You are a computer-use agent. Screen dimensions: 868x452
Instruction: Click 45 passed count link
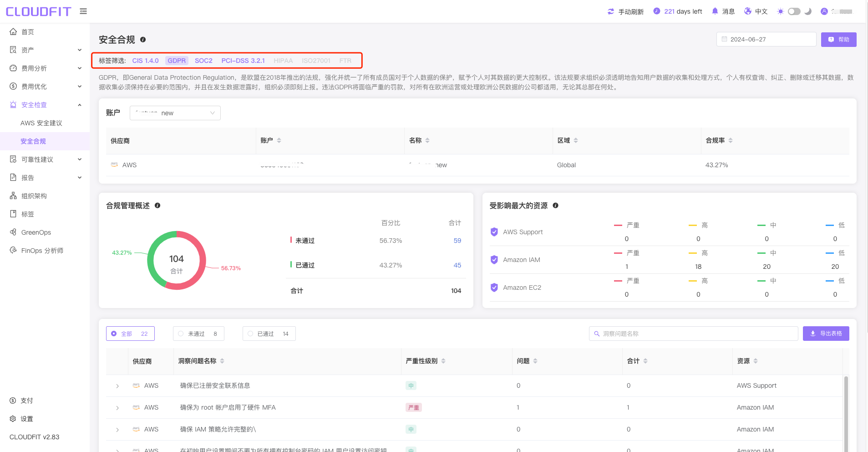click(x=457, y=265)
